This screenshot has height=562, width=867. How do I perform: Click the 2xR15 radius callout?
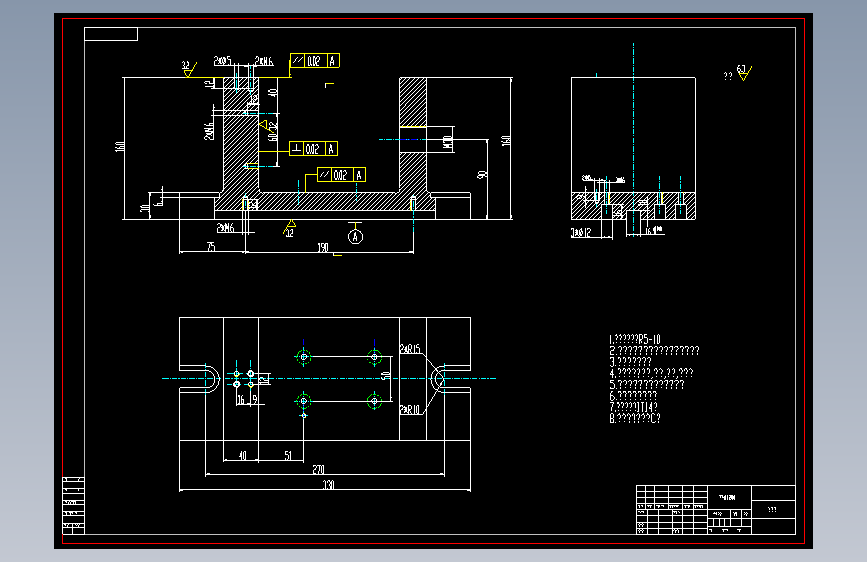(410, 348)
